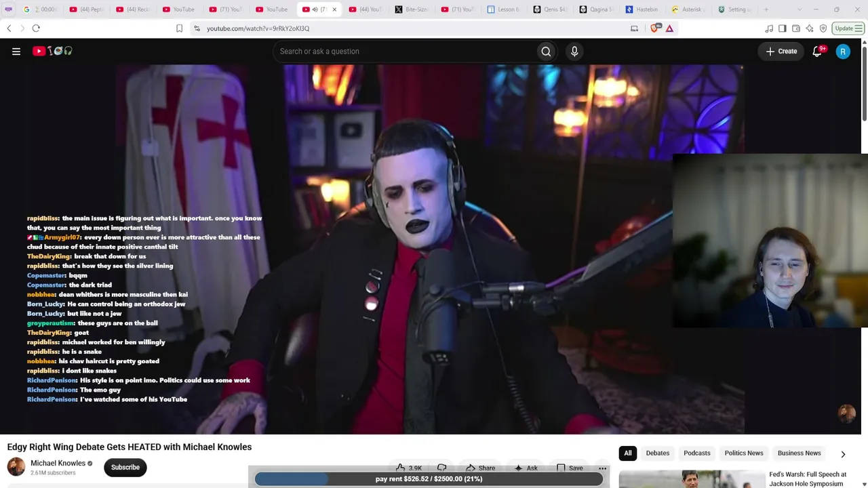
Task: Open the more actions ellipsis menu
Action: pos(602,468)
